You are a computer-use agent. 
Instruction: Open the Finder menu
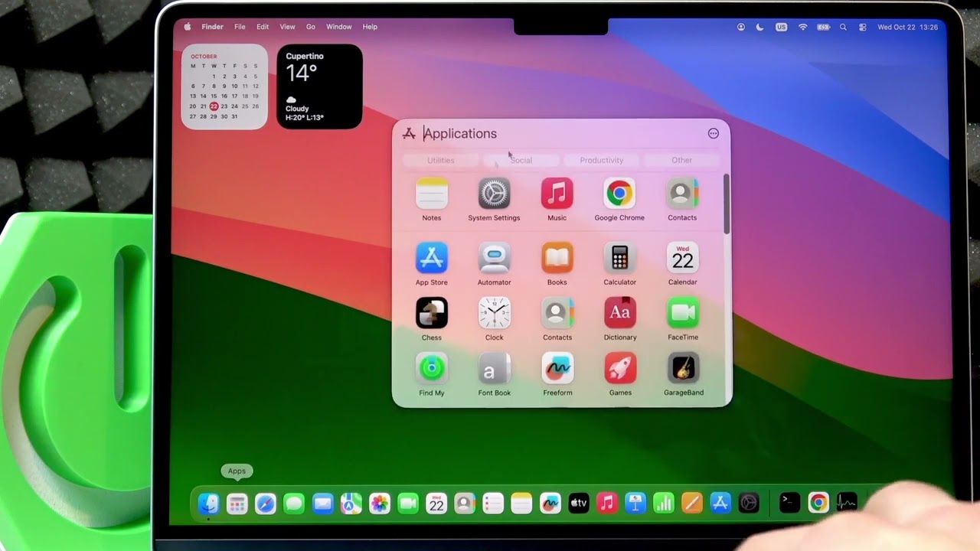pos(212,27)
